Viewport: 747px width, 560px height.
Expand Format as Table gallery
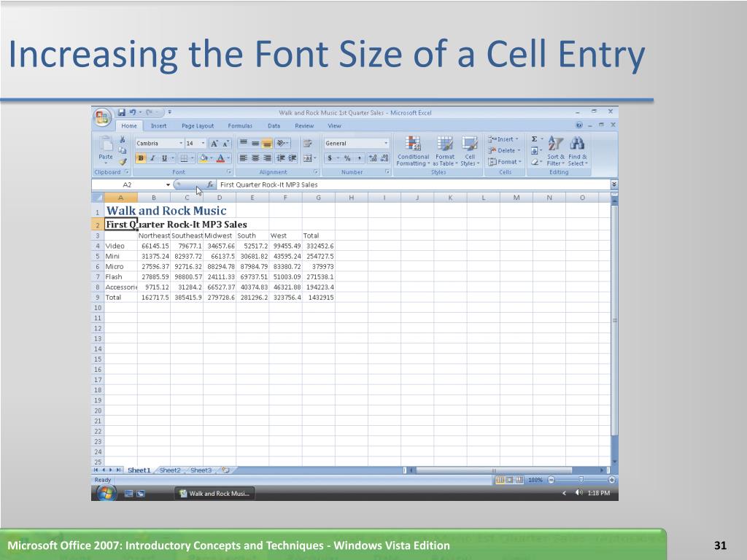pos(445,152)
